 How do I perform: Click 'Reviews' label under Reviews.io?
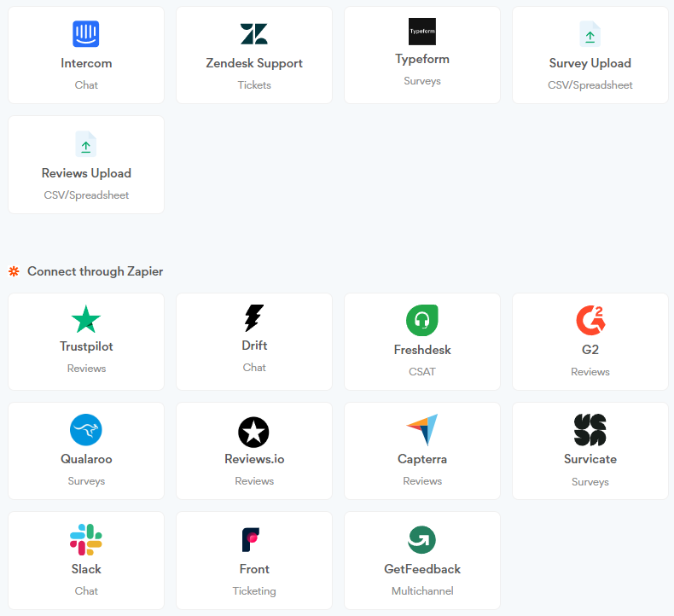(x=254, y=481)
